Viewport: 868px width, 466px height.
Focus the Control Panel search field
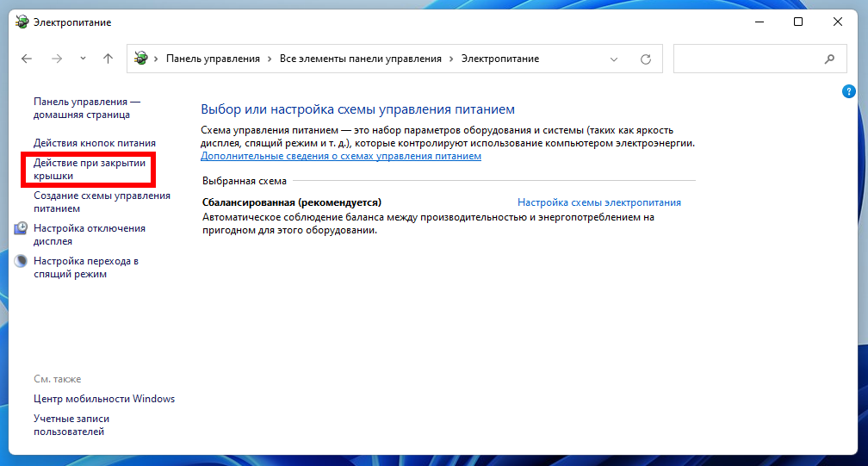[745, 59]
